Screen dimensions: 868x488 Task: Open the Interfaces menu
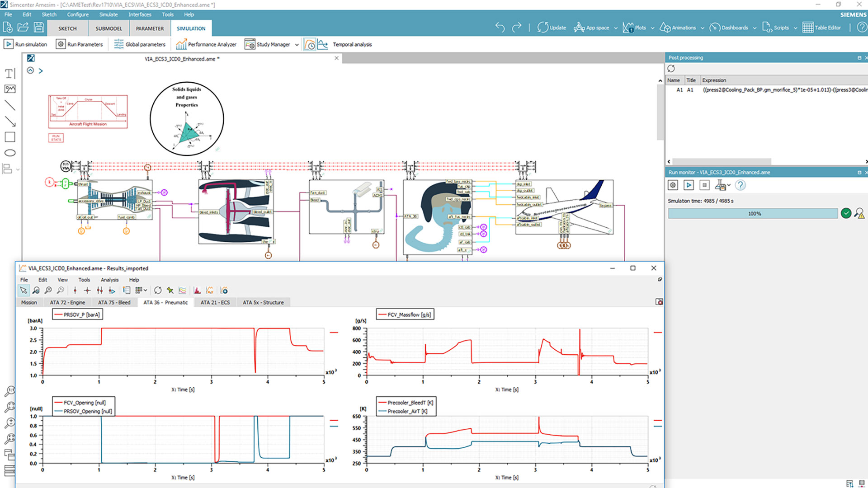coord(140,14)
